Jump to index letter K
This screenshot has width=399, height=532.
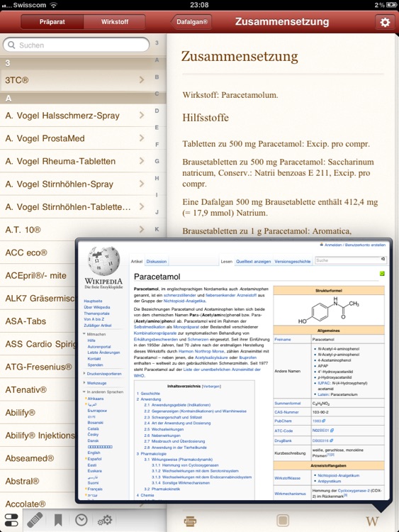157,229
